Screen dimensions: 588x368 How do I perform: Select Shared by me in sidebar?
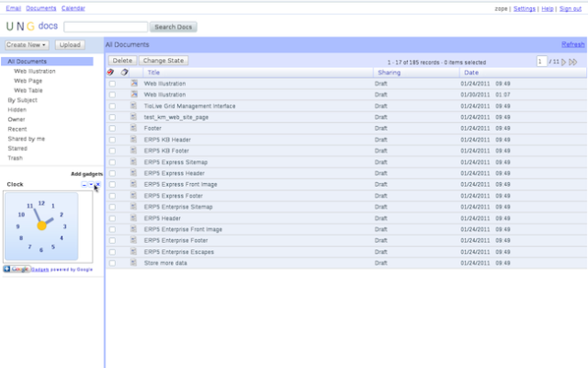coord(26,139)
